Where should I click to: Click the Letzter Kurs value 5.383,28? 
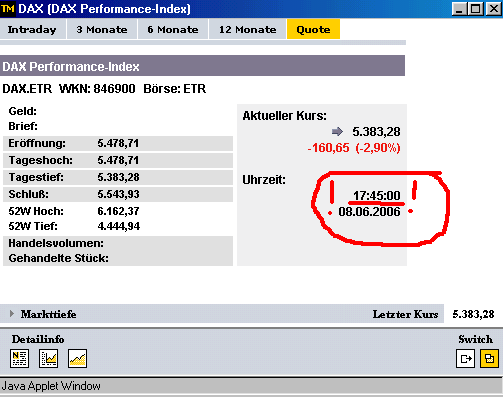[x=473, y=314]
